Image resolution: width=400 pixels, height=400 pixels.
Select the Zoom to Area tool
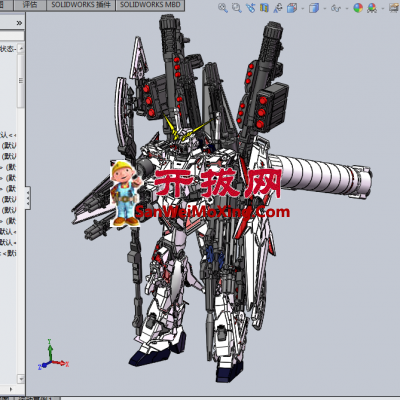pos(237,8)
